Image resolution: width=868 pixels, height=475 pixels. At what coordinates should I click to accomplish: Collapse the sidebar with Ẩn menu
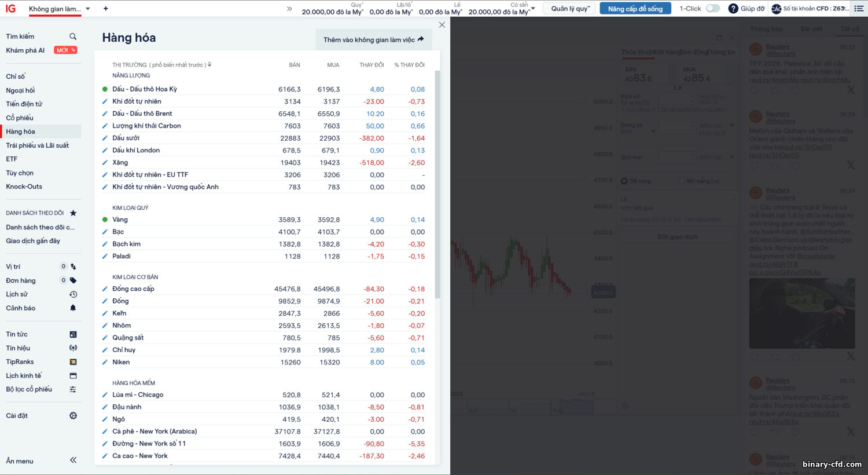click(x=73, y=461)
